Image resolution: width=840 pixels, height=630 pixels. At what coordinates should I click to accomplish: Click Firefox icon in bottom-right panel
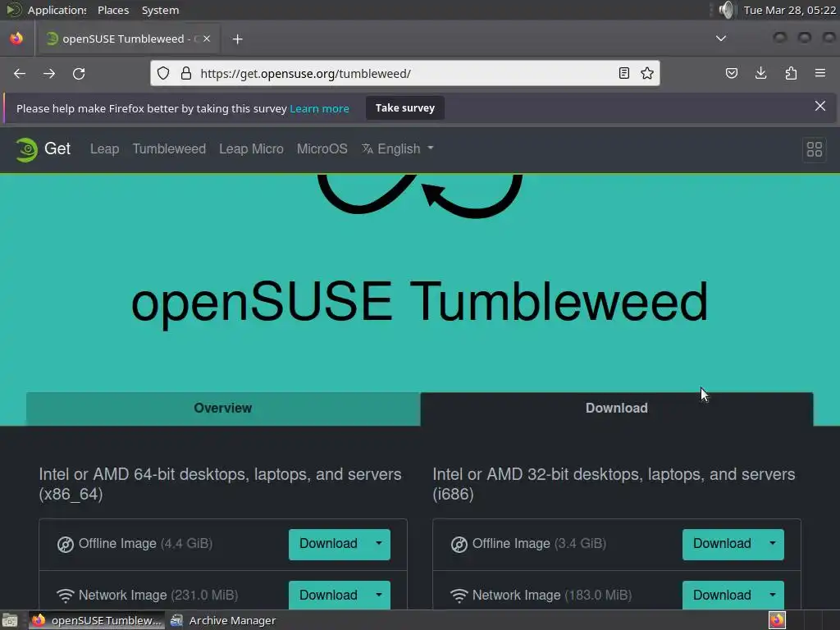coord(777,620)
